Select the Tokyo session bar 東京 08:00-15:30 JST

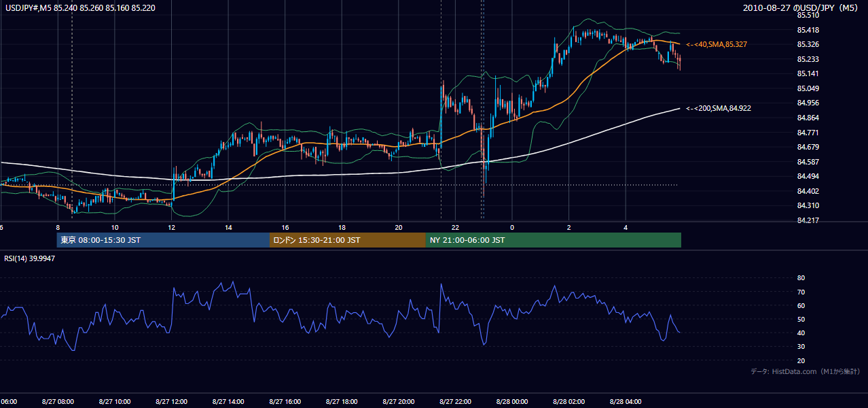pos(163,240)
